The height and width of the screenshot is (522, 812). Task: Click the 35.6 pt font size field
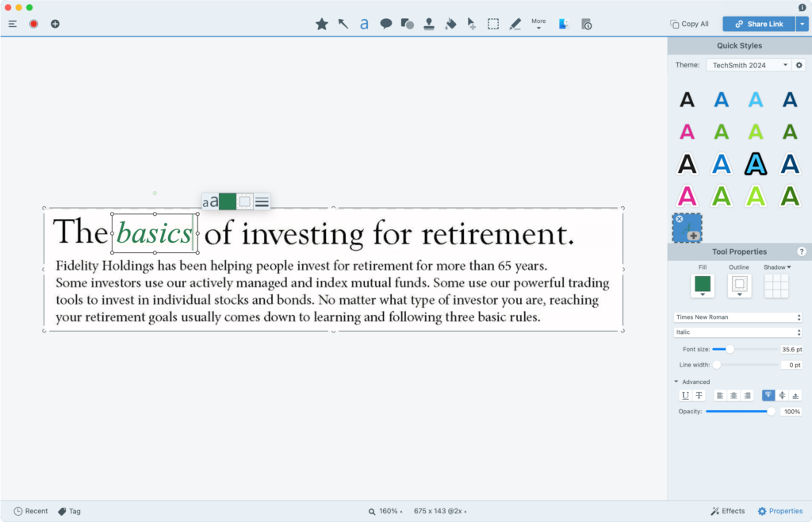tap(791, 350)
